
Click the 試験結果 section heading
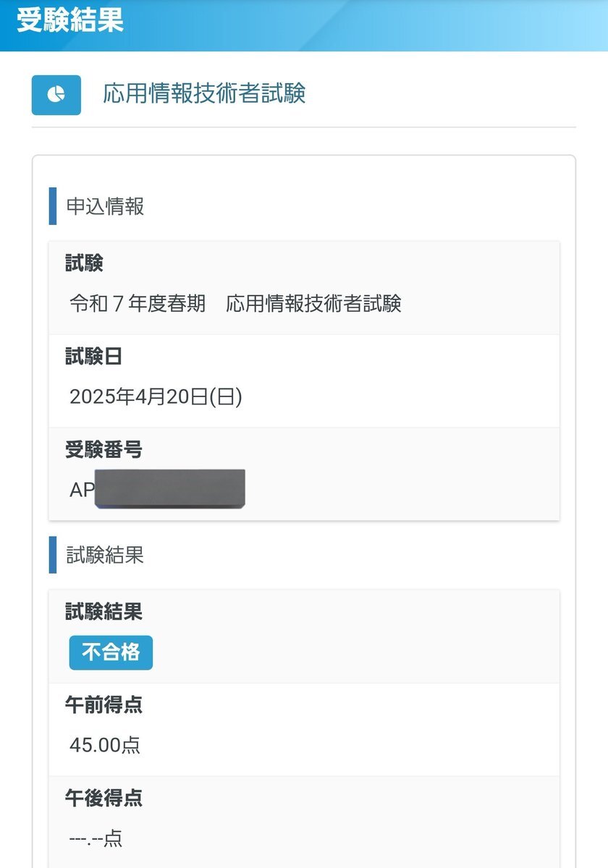(x=105, y=555)
